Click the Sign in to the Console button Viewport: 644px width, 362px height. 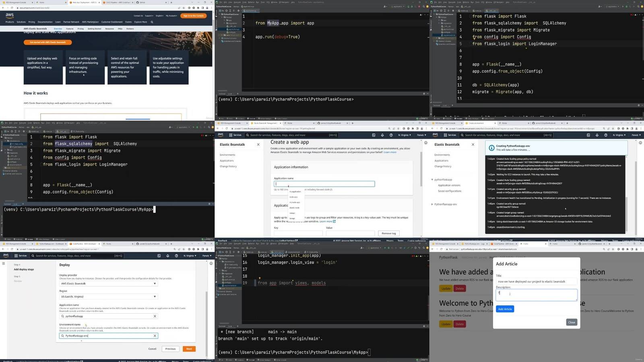pos(194,16)
